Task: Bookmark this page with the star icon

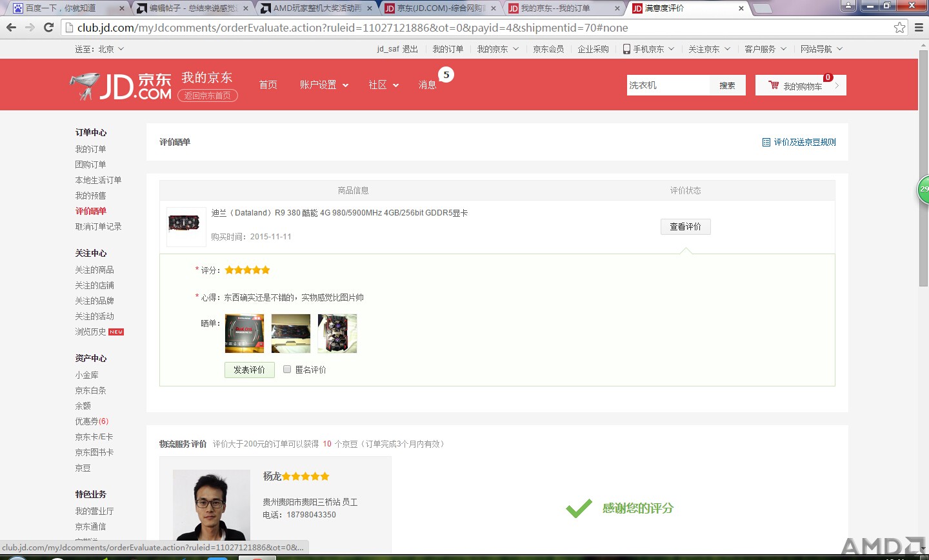Action: click(x=899, y=27)
